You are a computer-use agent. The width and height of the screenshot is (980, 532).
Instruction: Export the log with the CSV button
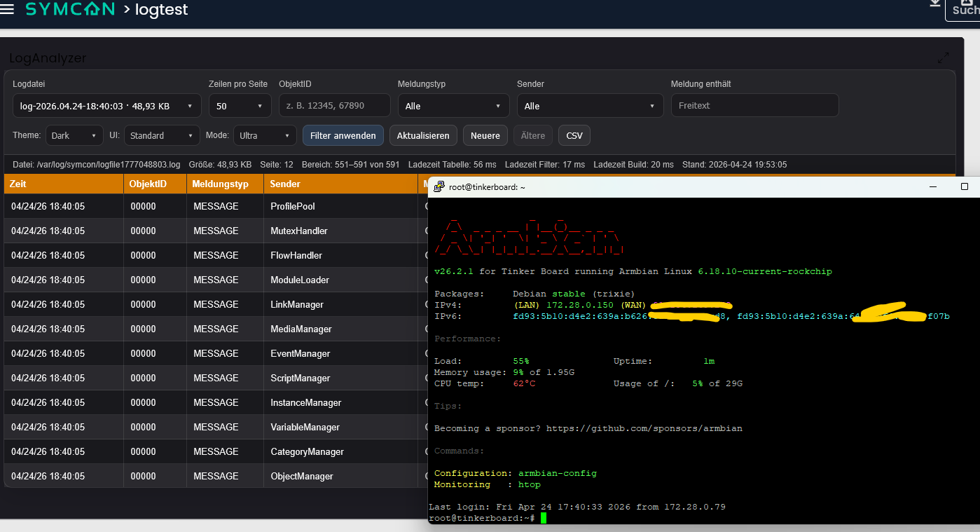(x=574, y=135)
